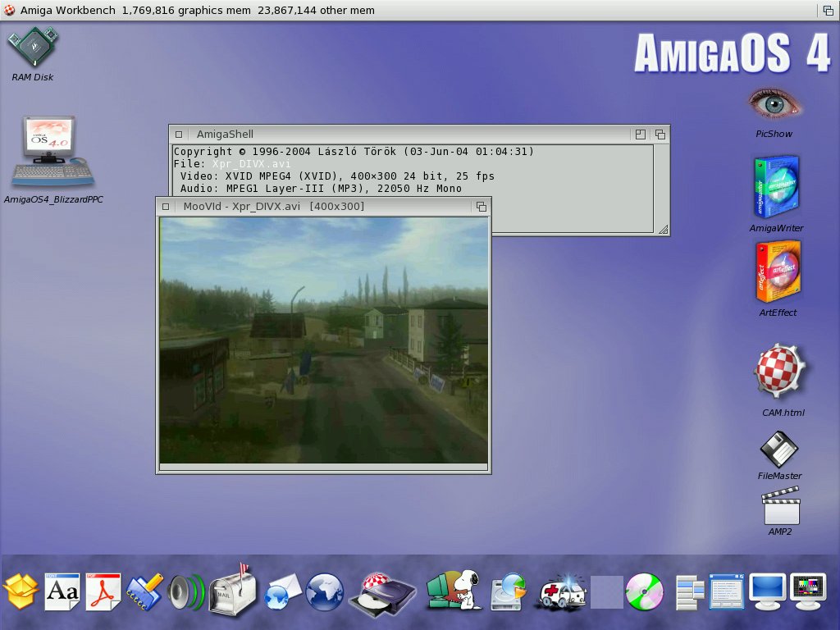Click the video frame in the MooVId window
Image resolution: width=840 pixels, height=630 pixels.
tap(323, 340)
